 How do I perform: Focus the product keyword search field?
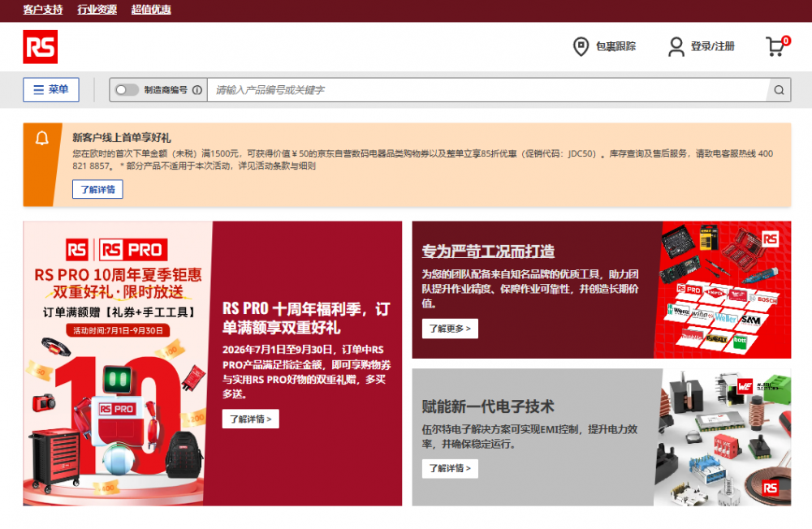[486, 90]
